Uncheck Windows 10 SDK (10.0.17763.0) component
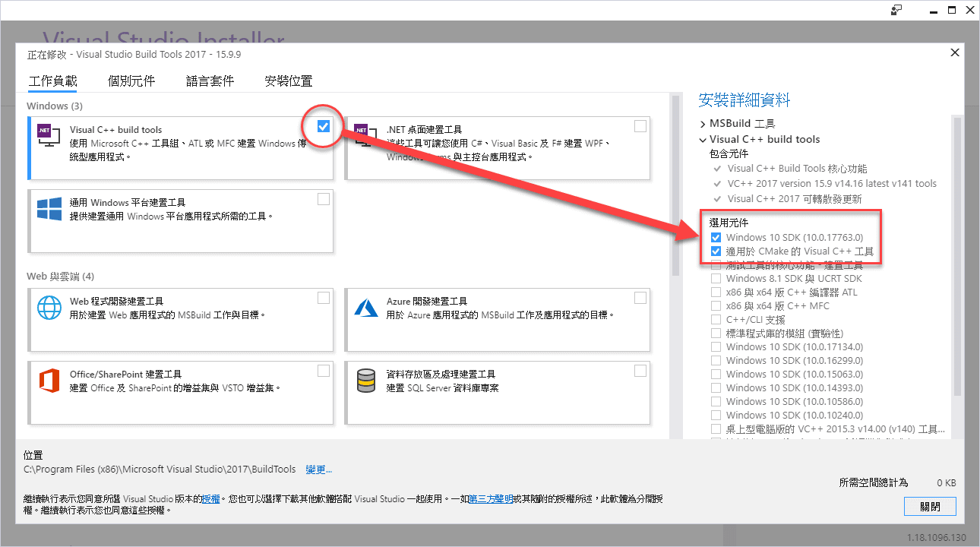980x547 pixels. 716,237
